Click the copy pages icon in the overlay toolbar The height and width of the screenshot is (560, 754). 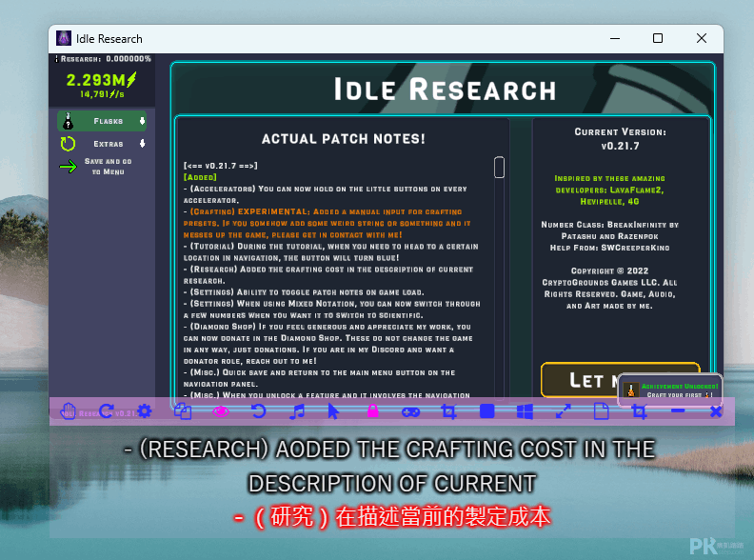pyautogui.click(x=183, y=411)
